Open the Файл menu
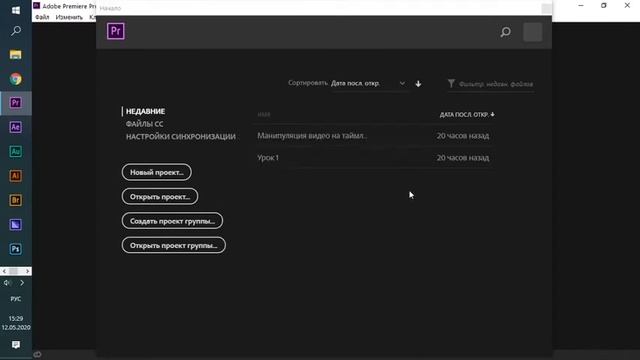Viewport: 640px width, 360px height. [x=42, y=17]
